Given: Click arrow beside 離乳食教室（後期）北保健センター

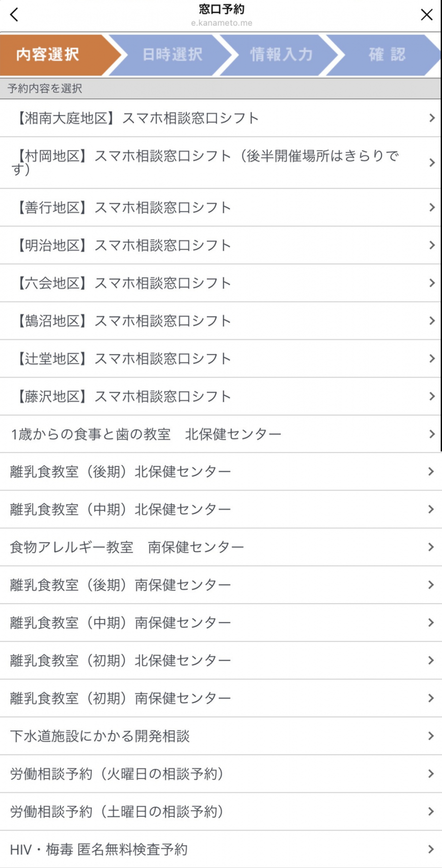Looking at the screenshot, I should tap(431, 471).
